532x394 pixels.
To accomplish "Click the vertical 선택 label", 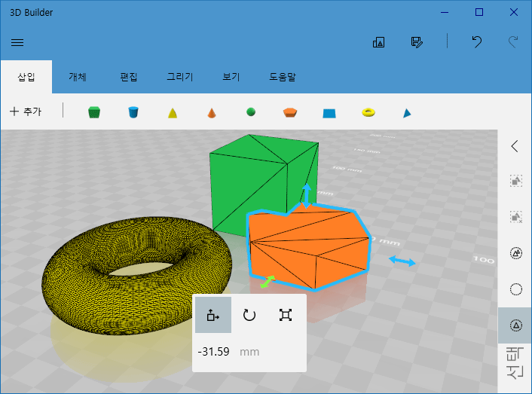I will pyautogui.click(x=515, y=363).
